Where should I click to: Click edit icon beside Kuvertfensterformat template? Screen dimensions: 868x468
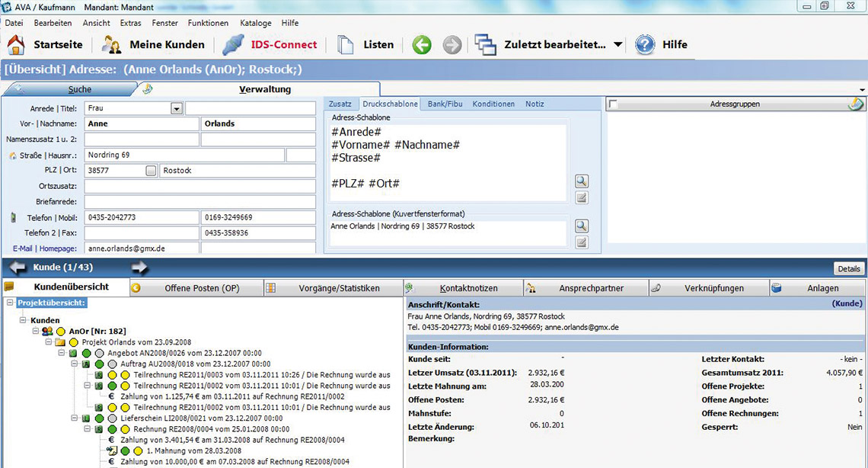(581, 242)
